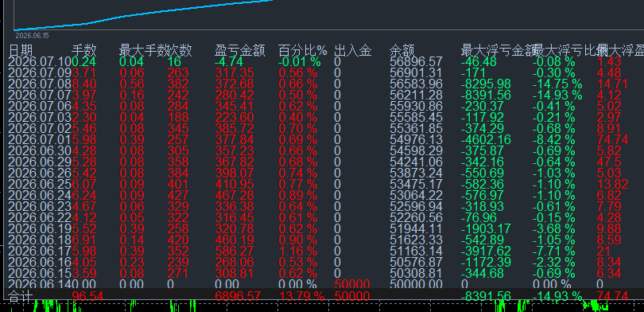Click the balance value 50308.81

(x=416, y=273)
